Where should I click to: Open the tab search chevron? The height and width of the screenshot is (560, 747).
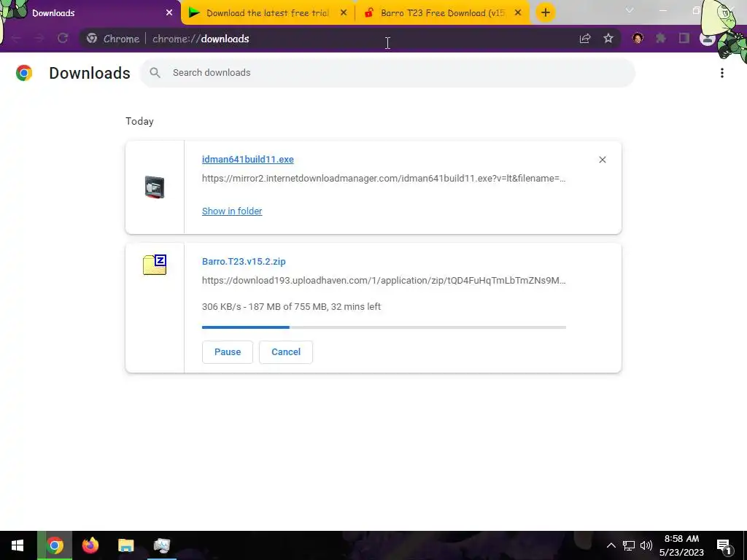630,10
